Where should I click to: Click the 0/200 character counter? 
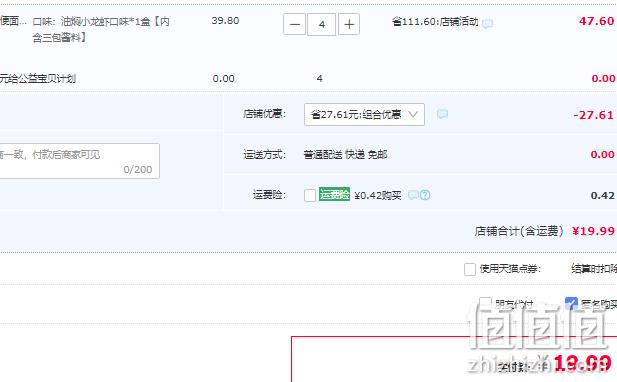pos(138,170)
